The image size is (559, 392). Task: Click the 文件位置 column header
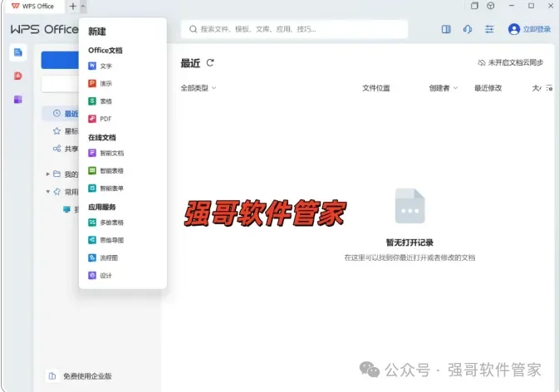pos(376,88)
